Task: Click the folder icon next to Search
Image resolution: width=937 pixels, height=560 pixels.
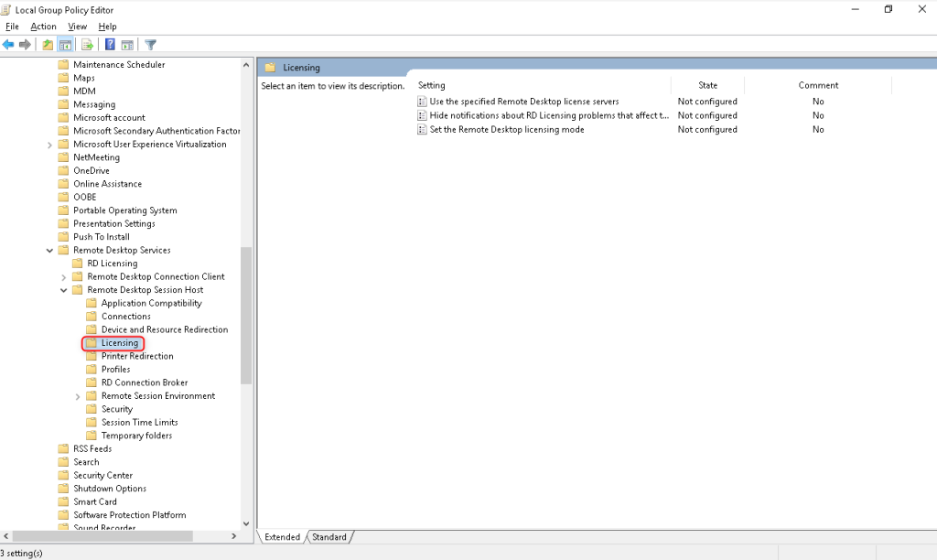Action: pos(63,462)
